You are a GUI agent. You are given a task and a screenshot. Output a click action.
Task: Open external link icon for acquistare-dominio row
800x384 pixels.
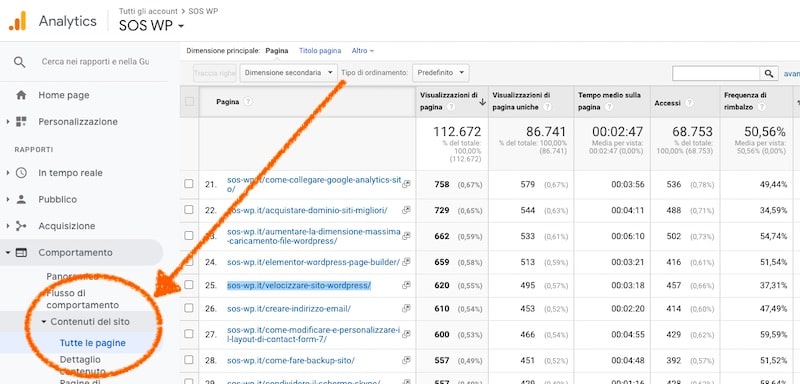pos(406,210)
